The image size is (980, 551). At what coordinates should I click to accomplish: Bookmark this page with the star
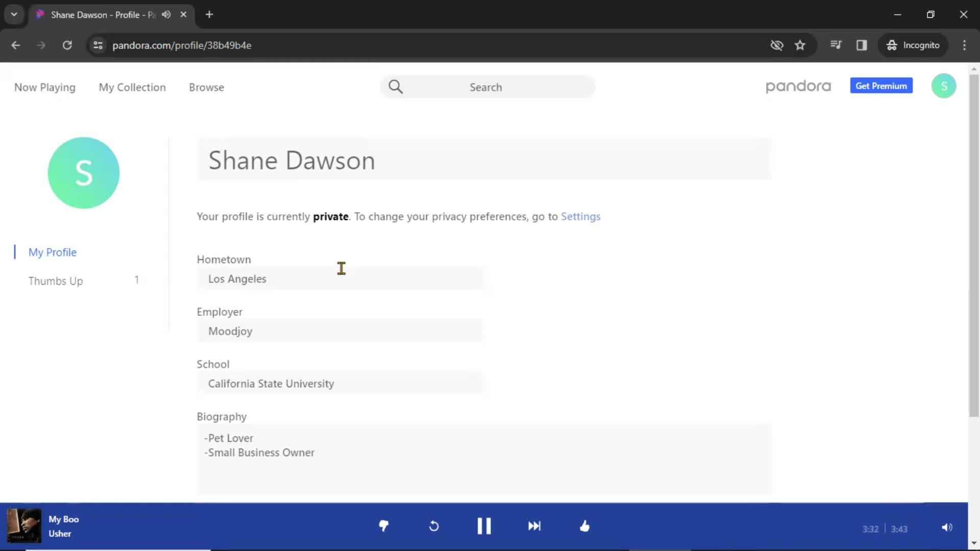pos(800,45)
